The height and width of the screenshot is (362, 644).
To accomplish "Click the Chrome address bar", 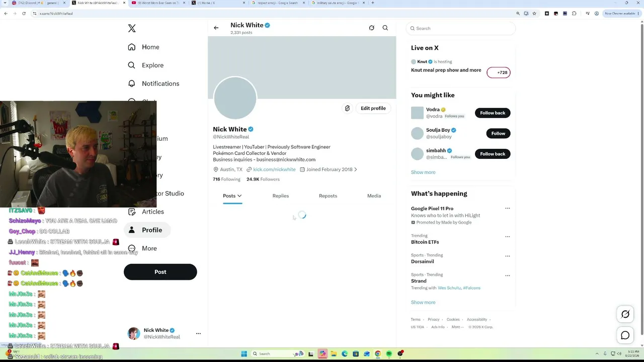I will pyautogui.click(x=274, y=14).
